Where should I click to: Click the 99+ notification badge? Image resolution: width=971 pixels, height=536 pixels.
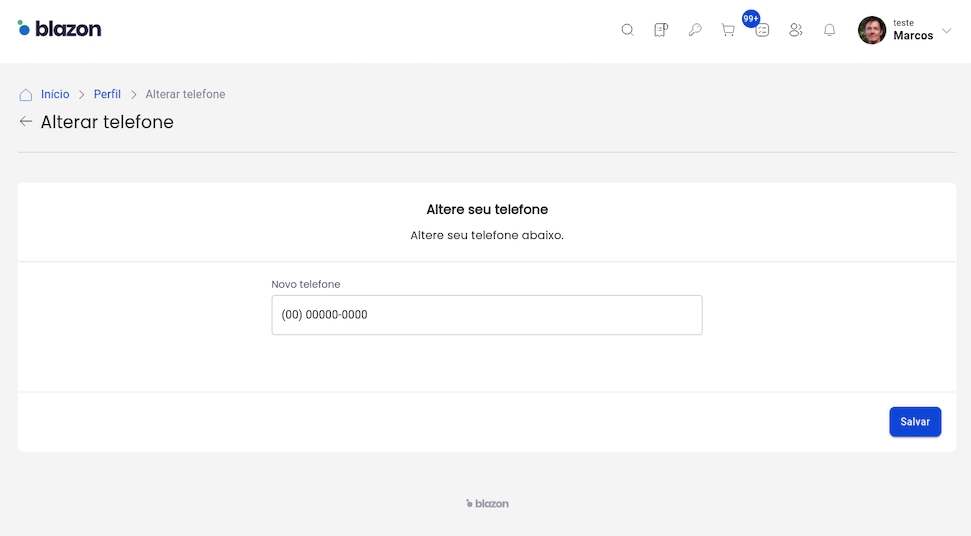pyautogui.click(x=751, y=18)
